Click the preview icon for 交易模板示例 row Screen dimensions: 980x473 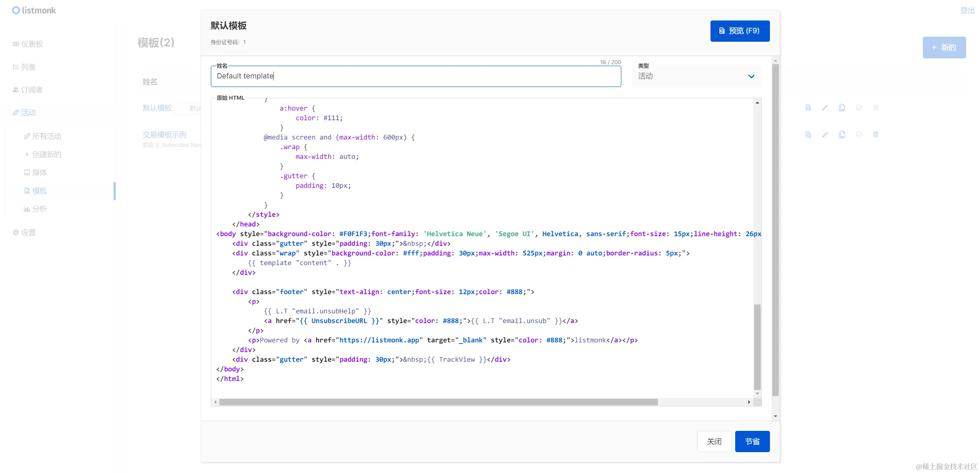808,134
